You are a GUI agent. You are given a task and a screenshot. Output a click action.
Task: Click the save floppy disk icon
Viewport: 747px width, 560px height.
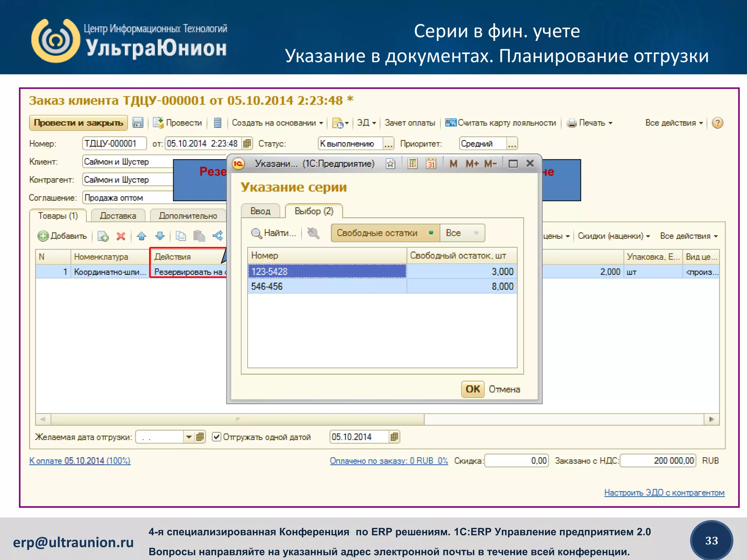pyautogui.click(x=138, y=123)
